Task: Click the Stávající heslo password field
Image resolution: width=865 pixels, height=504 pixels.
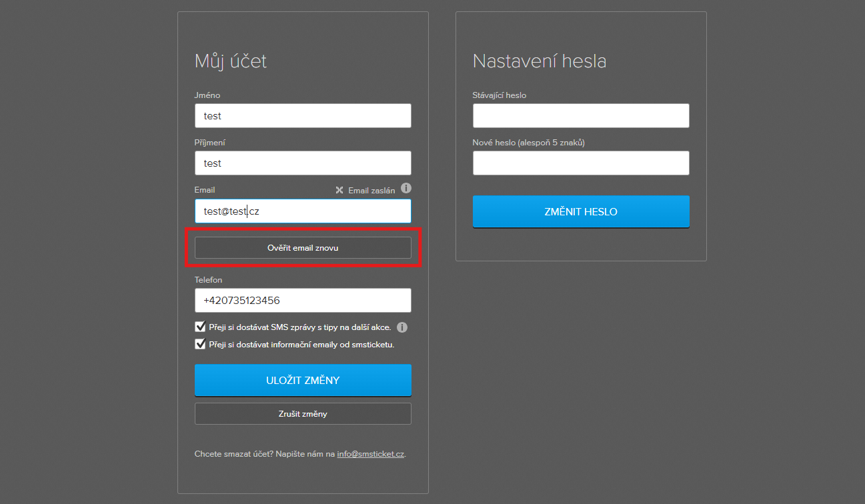Action: 581,115
